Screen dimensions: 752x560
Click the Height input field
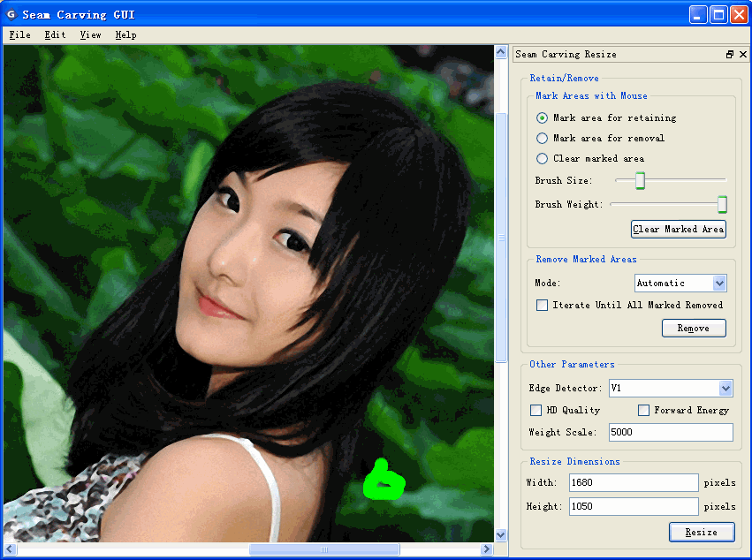click(634, 506)
